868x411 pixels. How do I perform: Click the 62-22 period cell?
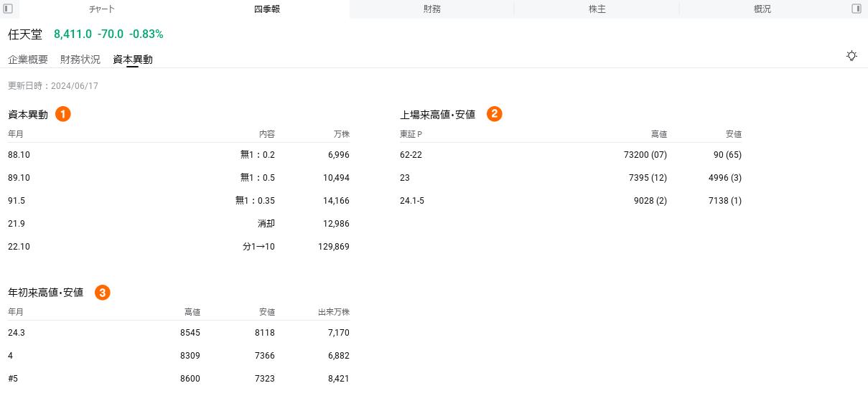pos(411,155)
